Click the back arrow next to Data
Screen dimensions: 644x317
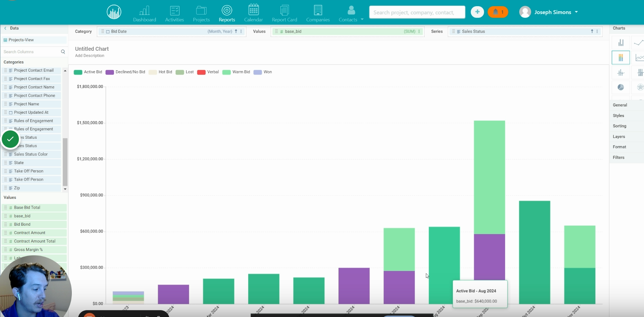[x=5, y=28]
